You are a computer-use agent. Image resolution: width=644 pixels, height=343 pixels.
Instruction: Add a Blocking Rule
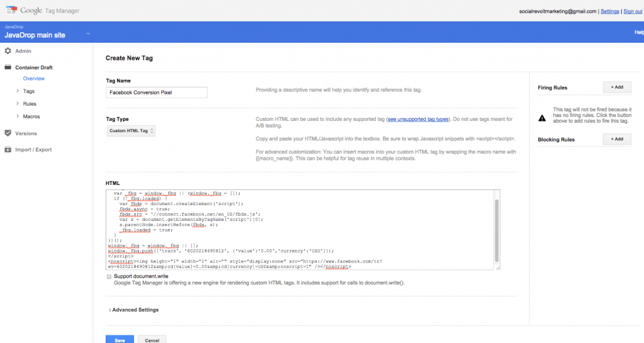coord(616,139)
